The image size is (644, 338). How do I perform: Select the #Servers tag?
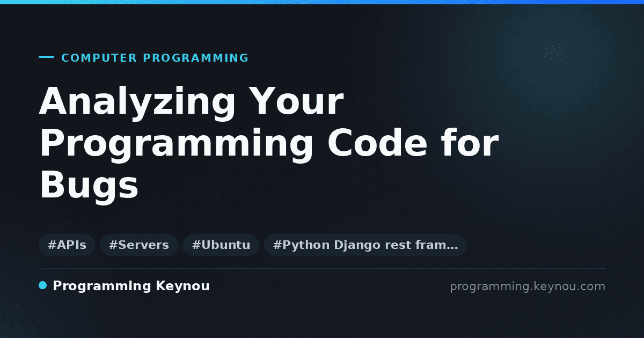coord(139,245)
